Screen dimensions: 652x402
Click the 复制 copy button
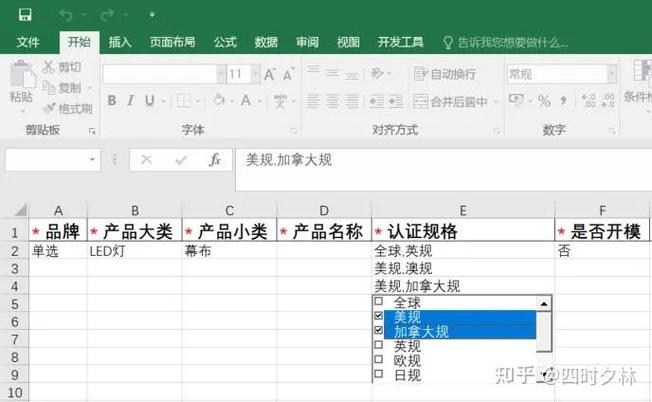pos(62,88)
